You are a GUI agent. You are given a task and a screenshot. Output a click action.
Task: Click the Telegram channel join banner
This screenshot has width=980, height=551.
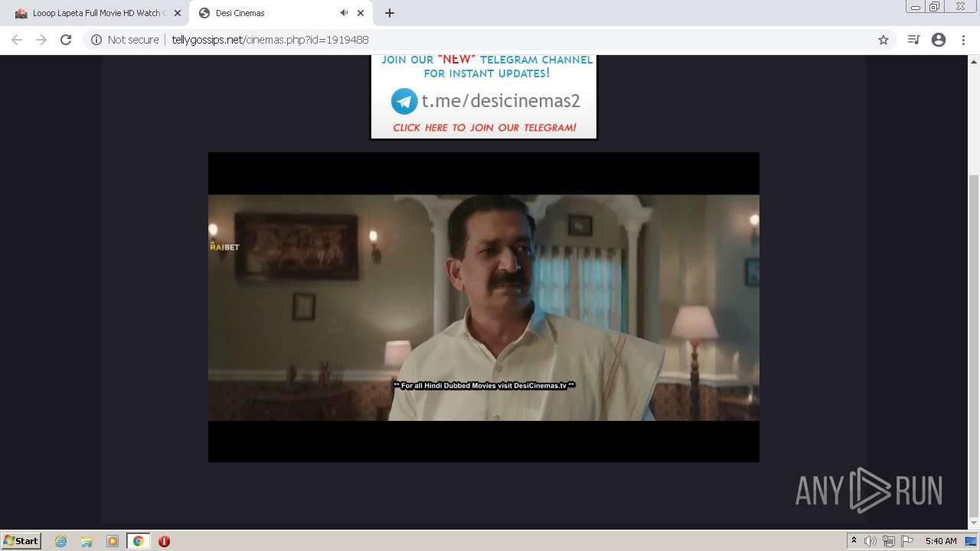coord(483,97)
